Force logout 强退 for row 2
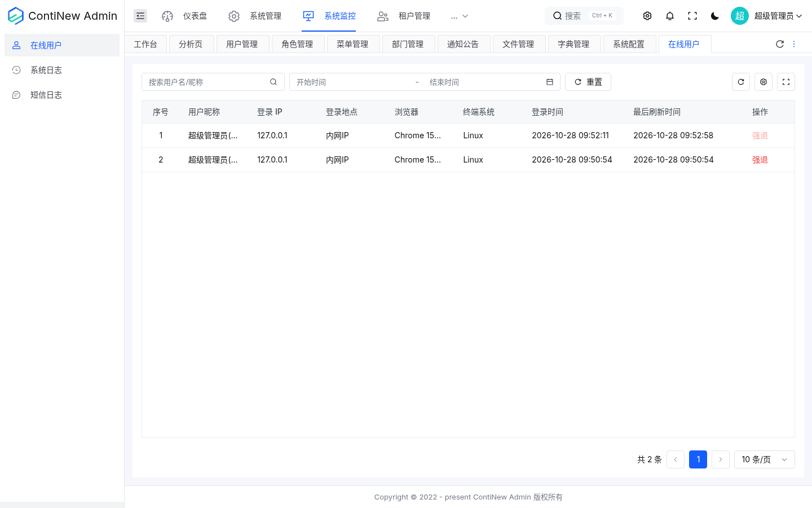Screen dimensions: 812x508 [x=760, y=160]
